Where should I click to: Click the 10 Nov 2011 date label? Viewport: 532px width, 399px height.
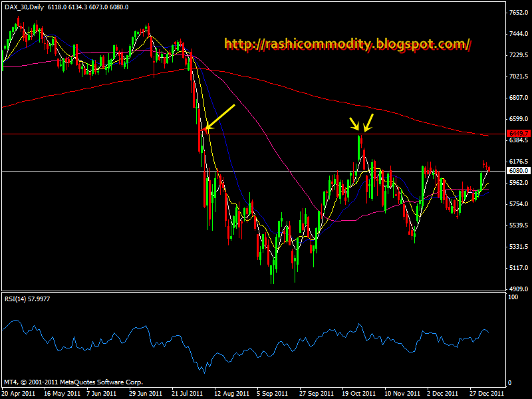(x=402, y=394)
